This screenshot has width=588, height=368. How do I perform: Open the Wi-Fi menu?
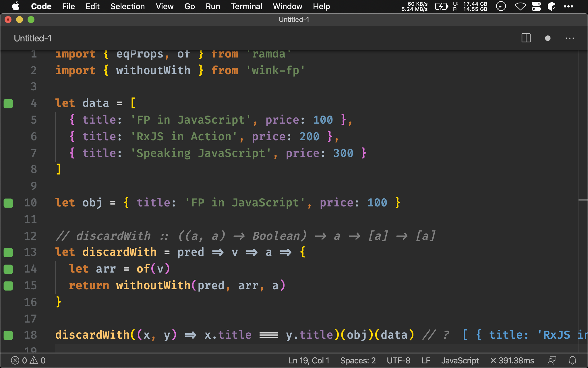coord(520,6)
